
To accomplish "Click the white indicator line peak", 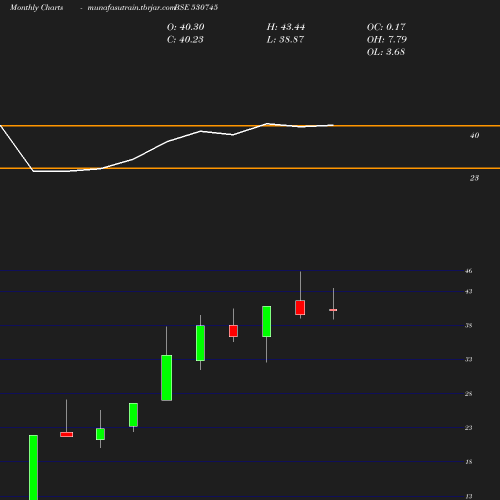I will (267, 124).
